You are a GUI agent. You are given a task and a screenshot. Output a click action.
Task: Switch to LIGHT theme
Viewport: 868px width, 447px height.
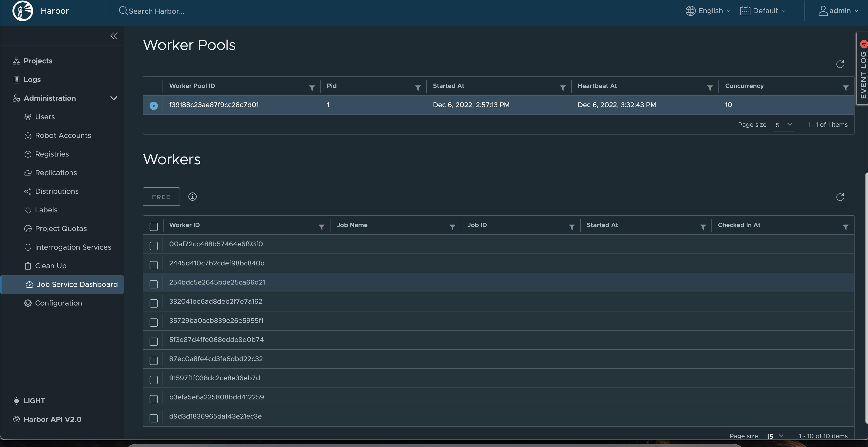(29, 401)
